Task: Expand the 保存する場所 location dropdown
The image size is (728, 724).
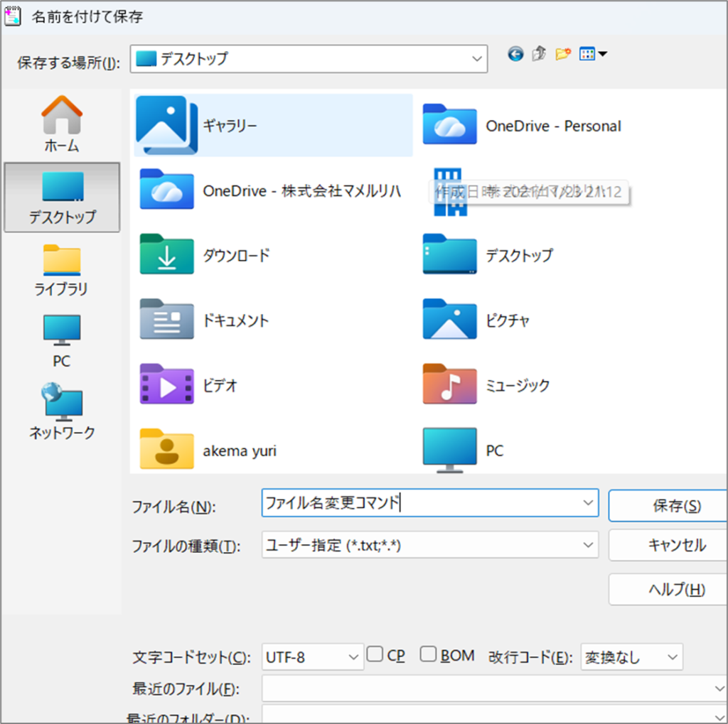Action: (476, 58)
